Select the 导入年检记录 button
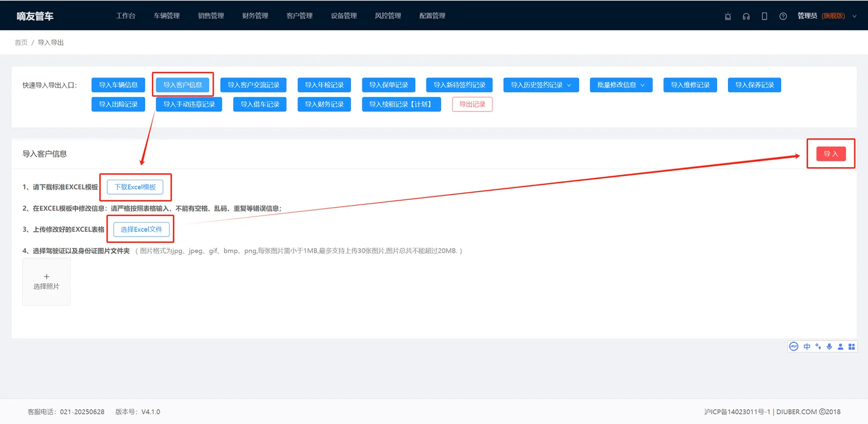This screenshot has width=868, height=424. (324, 85)
